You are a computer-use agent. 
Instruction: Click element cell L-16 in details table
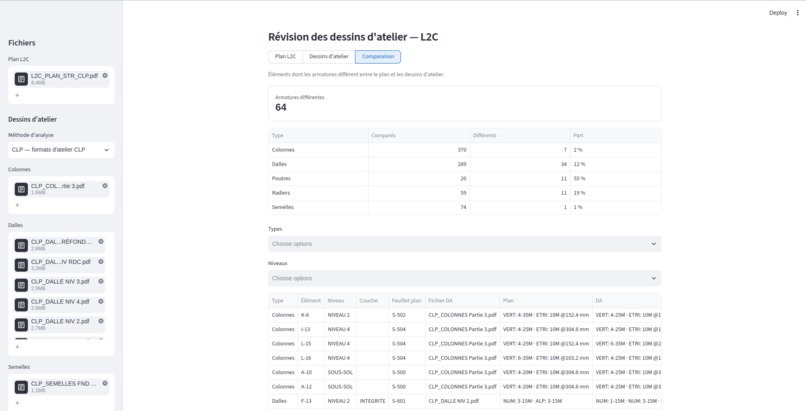tap(311, 358)
